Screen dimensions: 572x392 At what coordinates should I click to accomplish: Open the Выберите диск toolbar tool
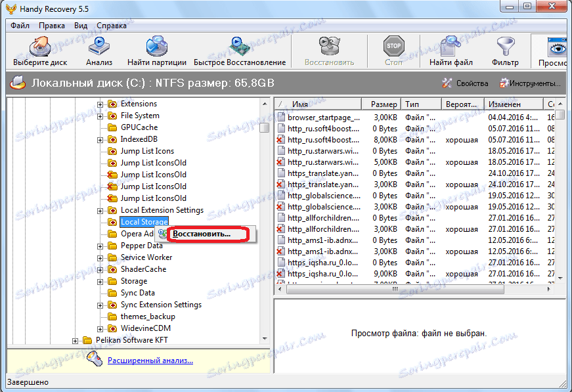40,51
